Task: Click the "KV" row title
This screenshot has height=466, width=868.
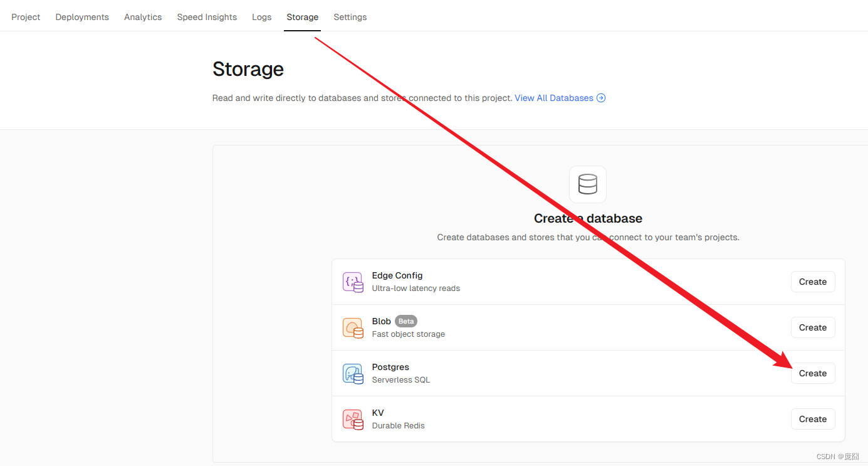Action: (x=378, y=413)
